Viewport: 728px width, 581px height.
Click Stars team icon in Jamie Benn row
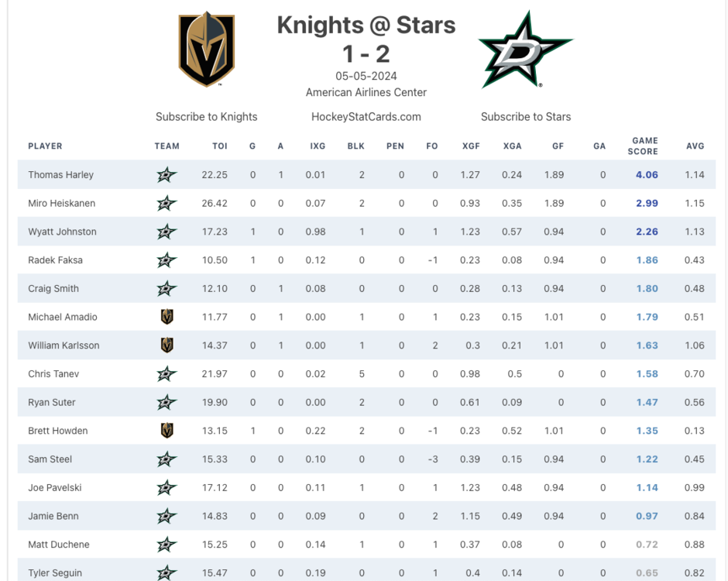167,516
